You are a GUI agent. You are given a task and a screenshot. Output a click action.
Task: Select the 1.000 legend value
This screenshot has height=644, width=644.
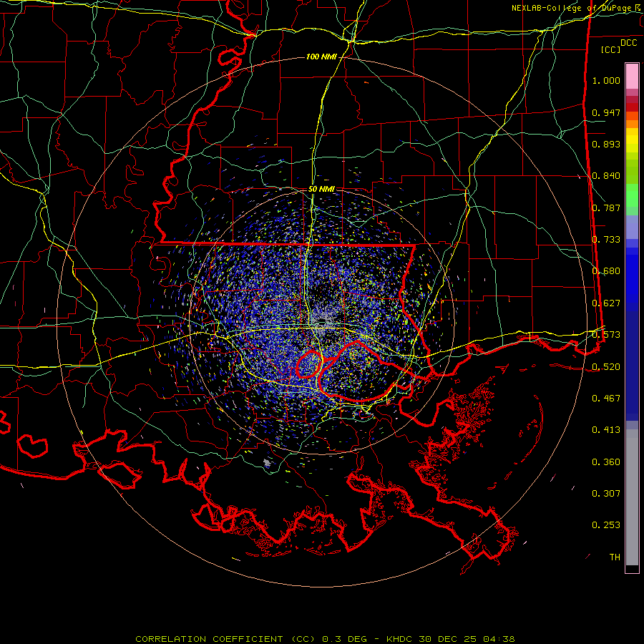click(606, 80)
